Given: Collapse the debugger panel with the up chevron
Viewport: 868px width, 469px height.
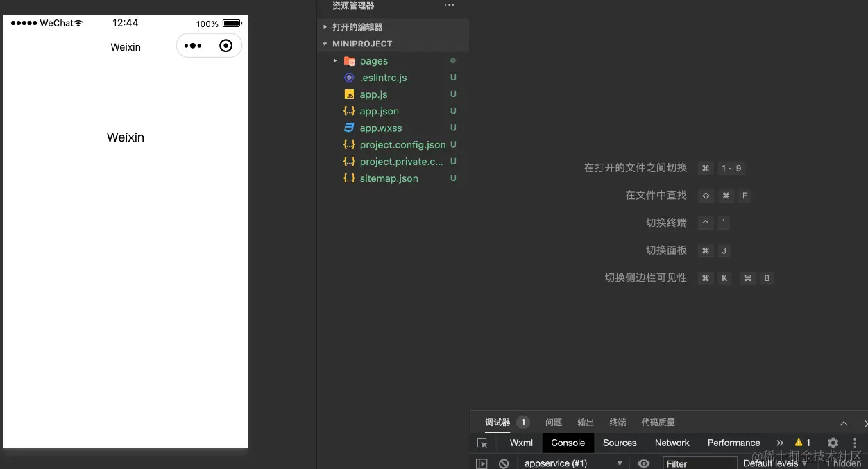Looking at the screenshot, I should (844, 423).
